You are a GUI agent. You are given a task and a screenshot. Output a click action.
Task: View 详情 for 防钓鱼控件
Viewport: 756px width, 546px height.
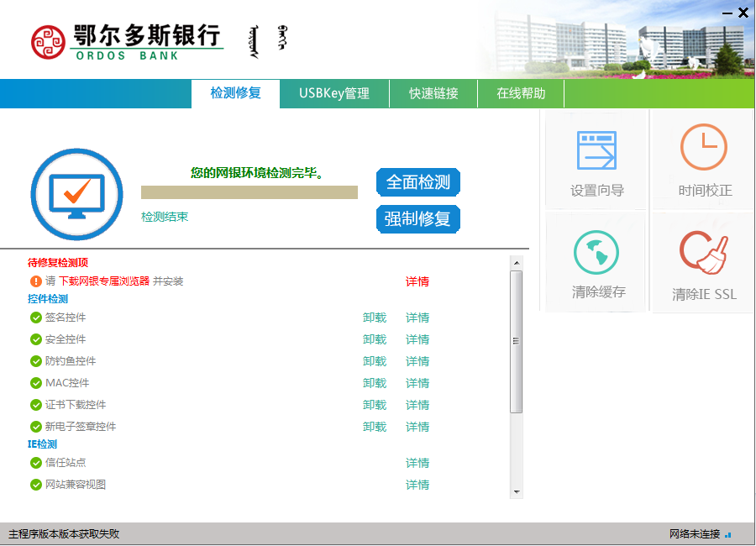click(x=417, y=361)
